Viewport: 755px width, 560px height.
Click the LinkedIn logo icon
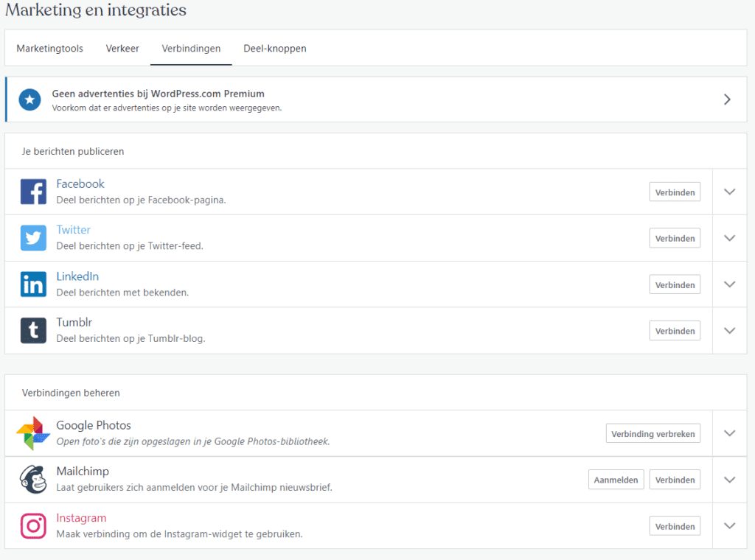[x=33, y=284]
